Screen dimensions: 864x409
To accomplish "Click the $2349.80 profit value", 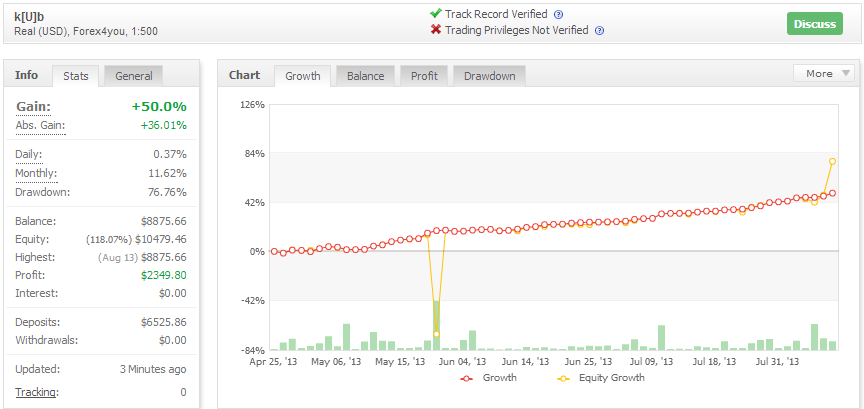I will coord(164,275).
